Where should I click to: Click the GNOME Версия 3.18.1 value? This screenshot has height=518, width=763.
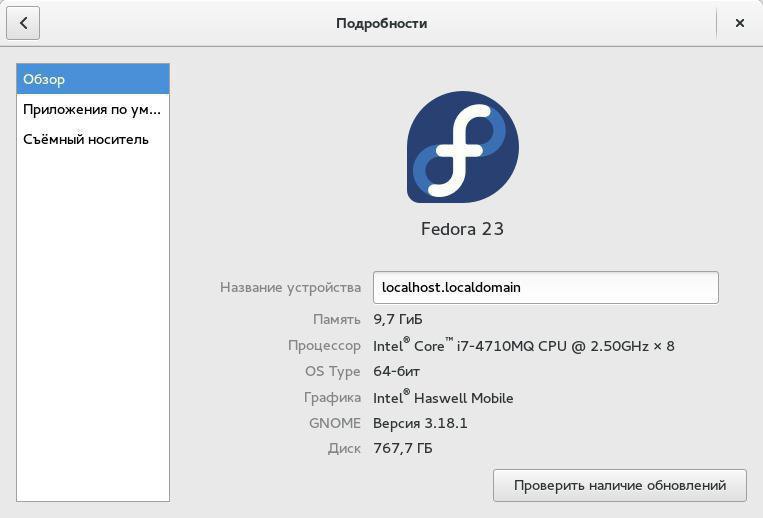coord(420,423)
